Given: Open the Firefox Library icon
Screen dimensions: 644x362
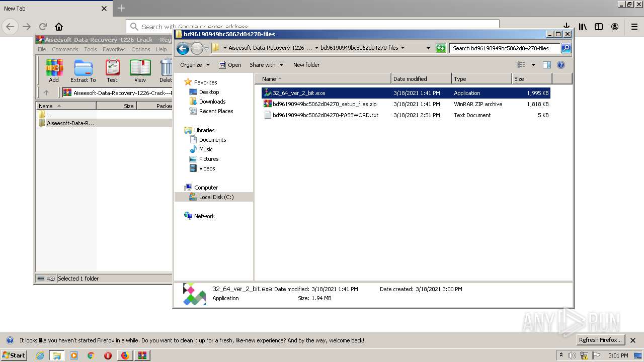Looking at the screenshot, I should point(583,27).
